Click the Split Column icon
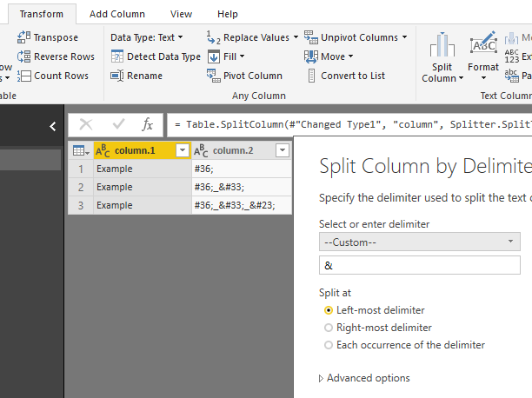The image size is (532, 398). pyautogui.click(x=442, y=44)
